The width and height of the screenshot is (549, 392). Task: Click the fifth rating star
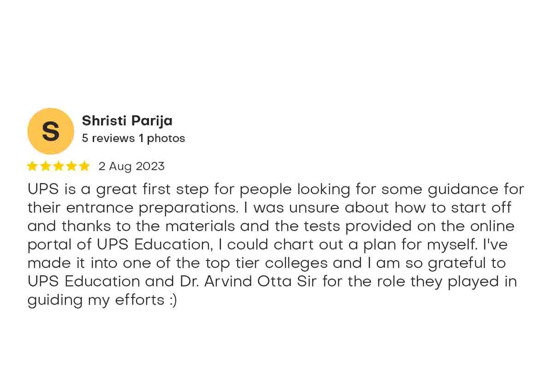[x=84, y=166]
